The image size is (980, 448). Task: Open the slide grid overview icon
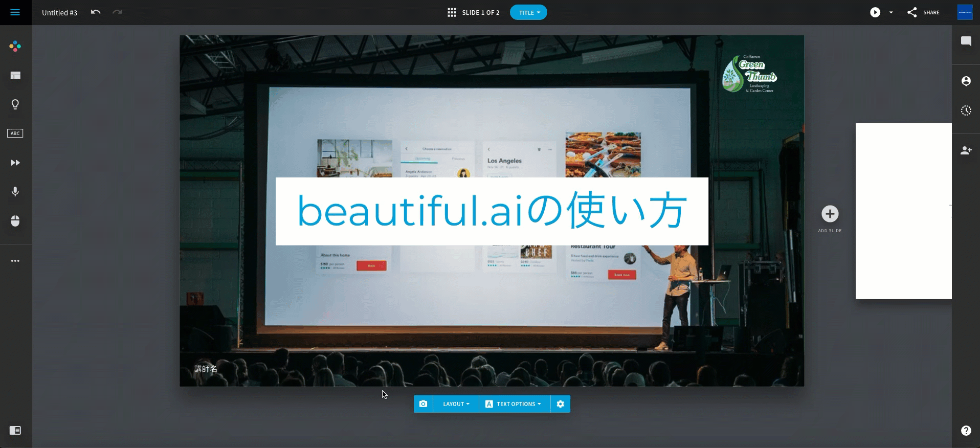[x=452, y=12]
